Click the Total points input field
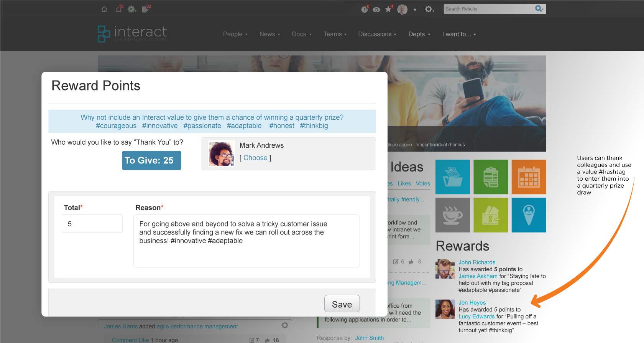Image resolution: width=644 pixels, height=343 pixels. [x=92, y=224]
